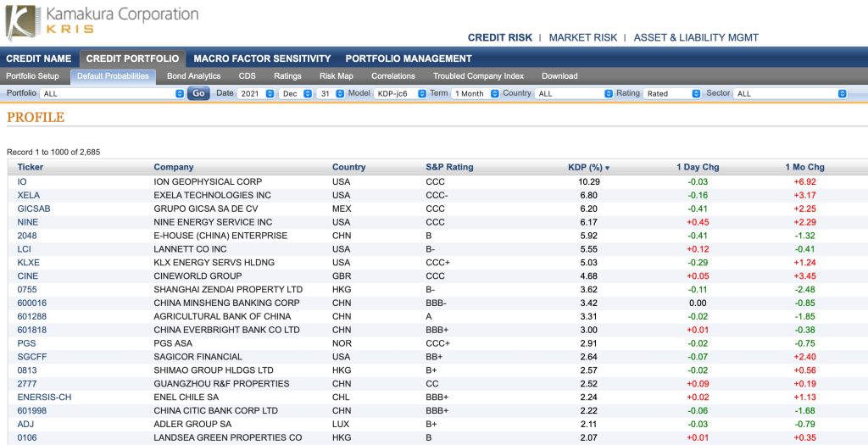
Task: Open ticker PGS link
Action: click(26, 343)
